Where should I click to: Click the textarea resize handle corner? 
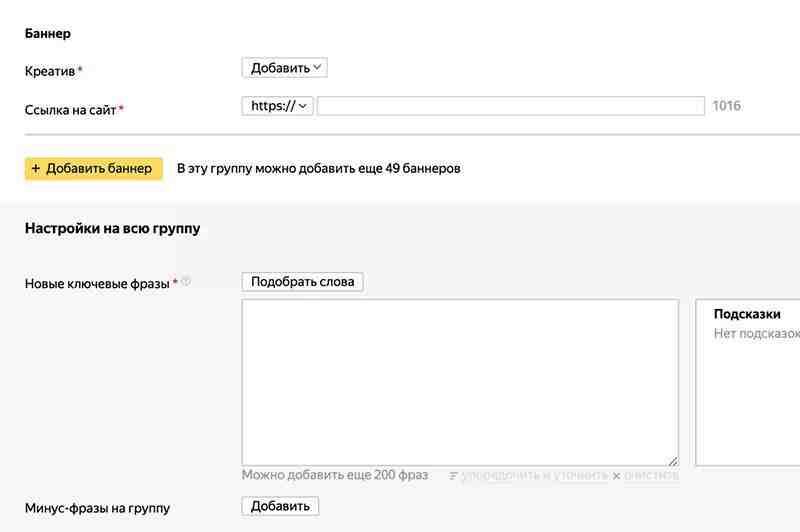[x=673, y=461]
